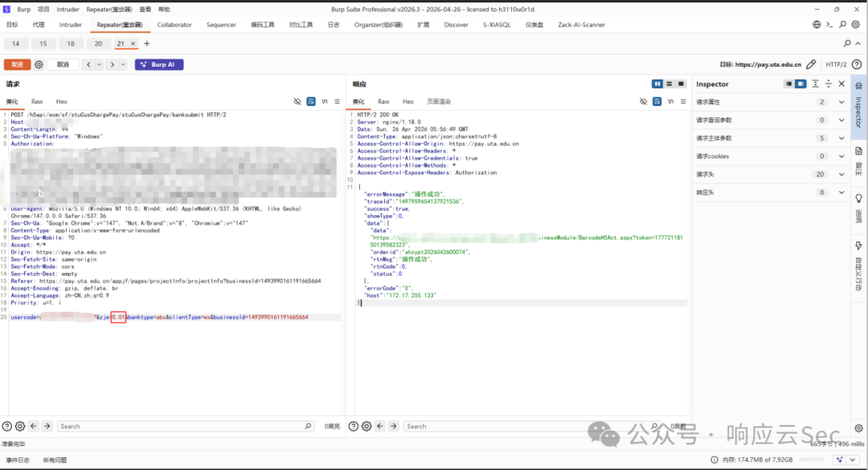
Task: Toggle eye icon in the response panel toolbar
Action: tap(643, 102)
